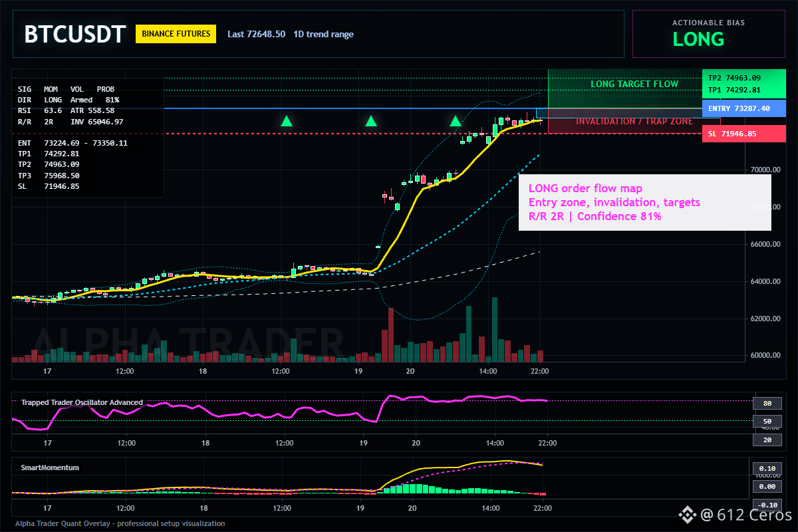This screenshot has height=532, width=798.
Task: Select the green LONG bias indicator
Action: coord(698,39)
